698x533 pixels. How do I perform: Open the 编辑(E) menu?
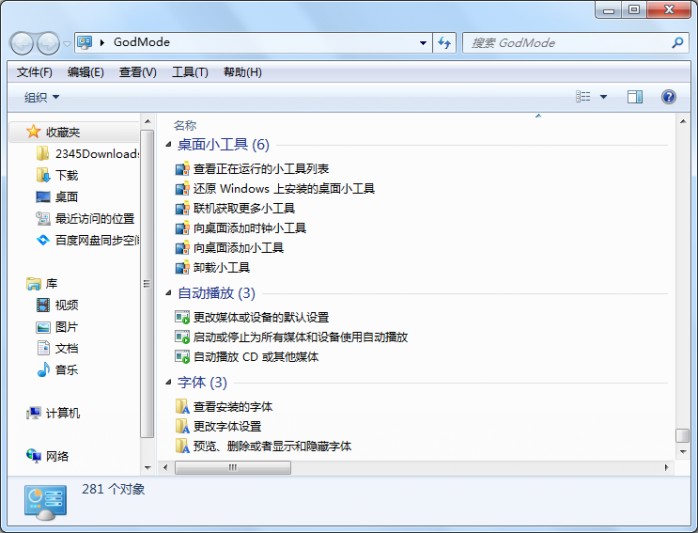pos(85,72)
